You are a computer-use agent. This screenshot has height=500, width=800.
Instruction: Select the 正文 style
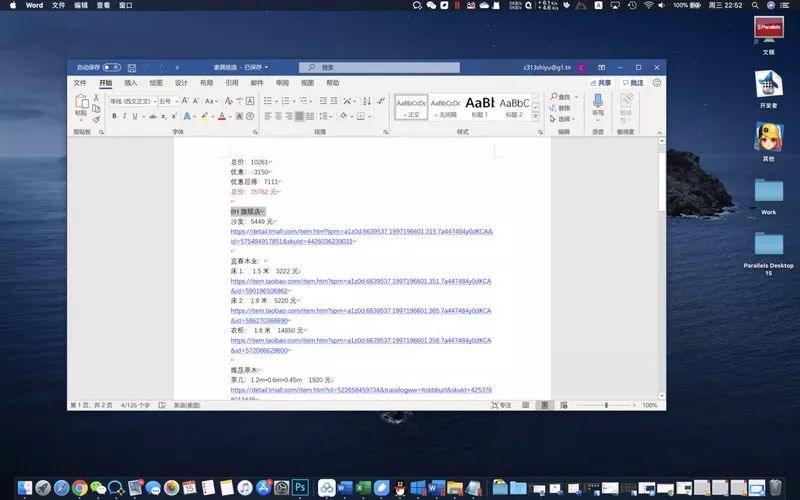pos(411,108)
